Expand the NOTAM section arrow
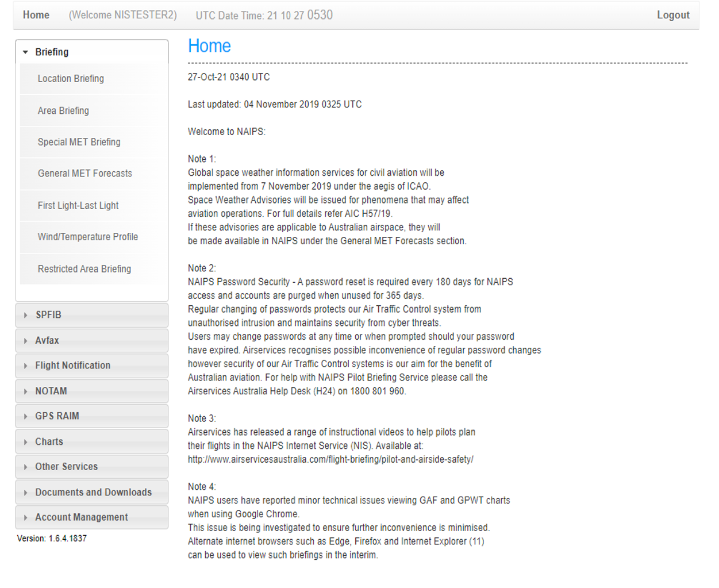 [x=25, y=391]
